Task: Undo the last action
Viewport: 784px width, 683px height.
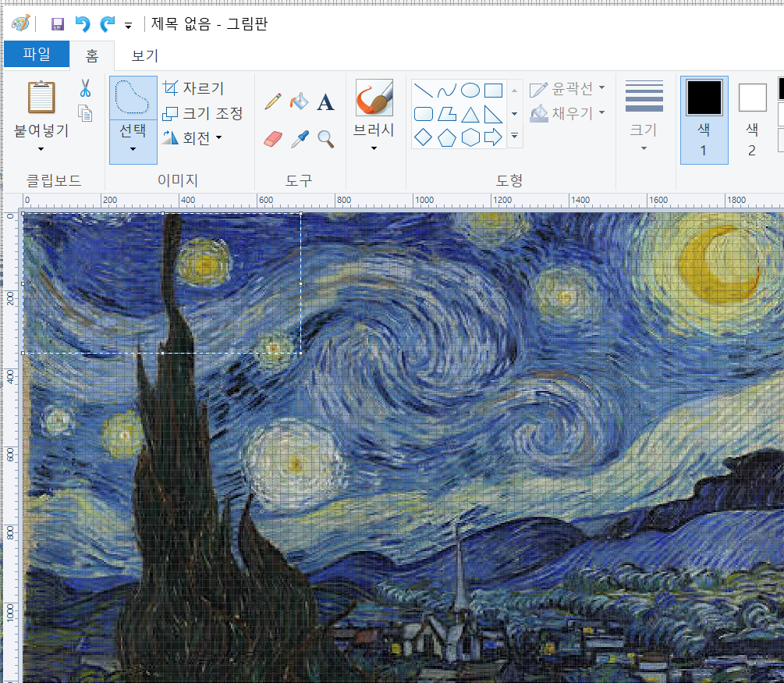Action: (x=82, y=24)
